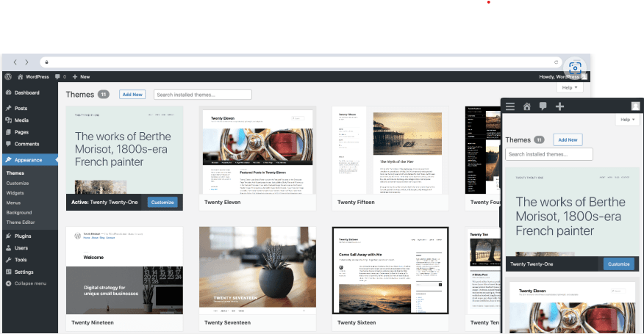Select the Customize submenu item
Screen dimensions: 644x334
17,184
